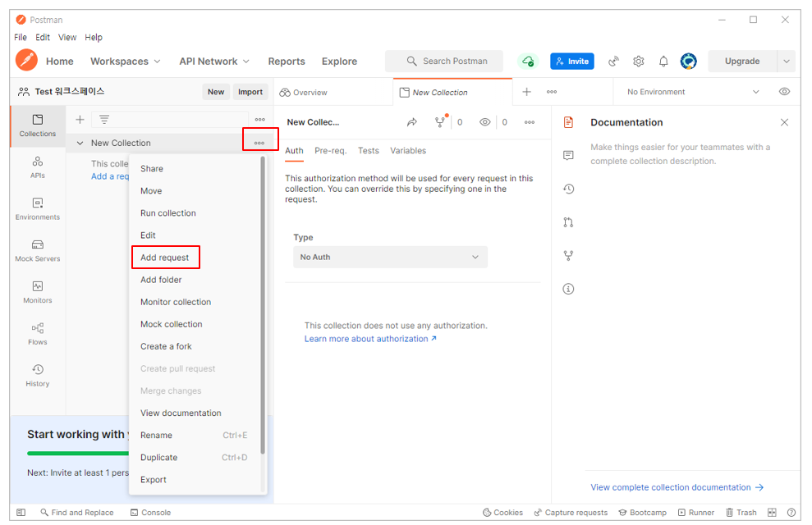Open the No Environment selector
Screen dimensions: 812x525
(x=693, y=92)
